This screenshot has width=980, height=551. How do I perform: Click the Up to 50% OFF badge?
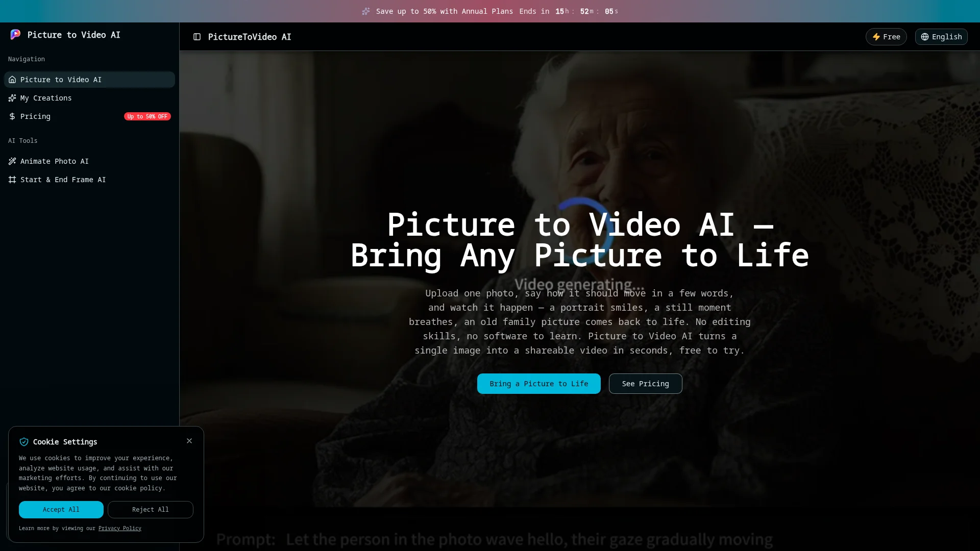(x=148, y=116)
